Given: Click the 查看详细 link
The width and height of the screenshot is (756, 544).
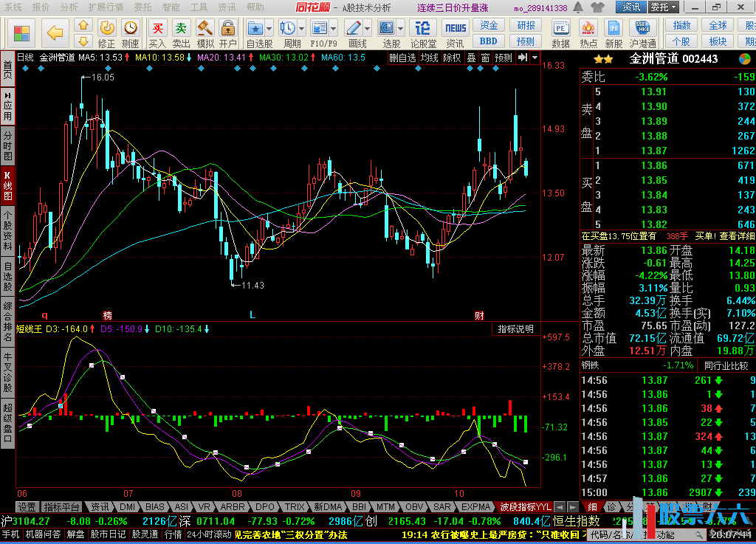Looking at the screenshot, I should 738,236.
